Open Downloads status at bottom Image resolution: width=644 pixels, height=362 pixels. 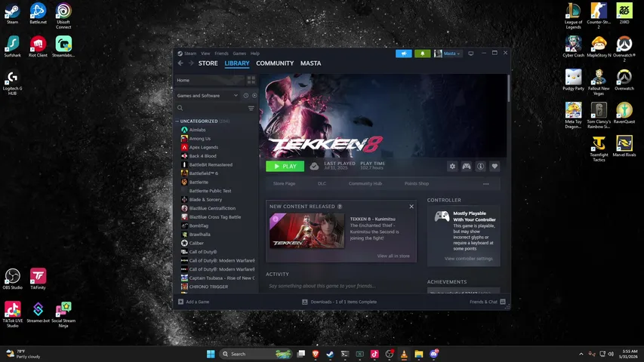[x=339, y=302]
